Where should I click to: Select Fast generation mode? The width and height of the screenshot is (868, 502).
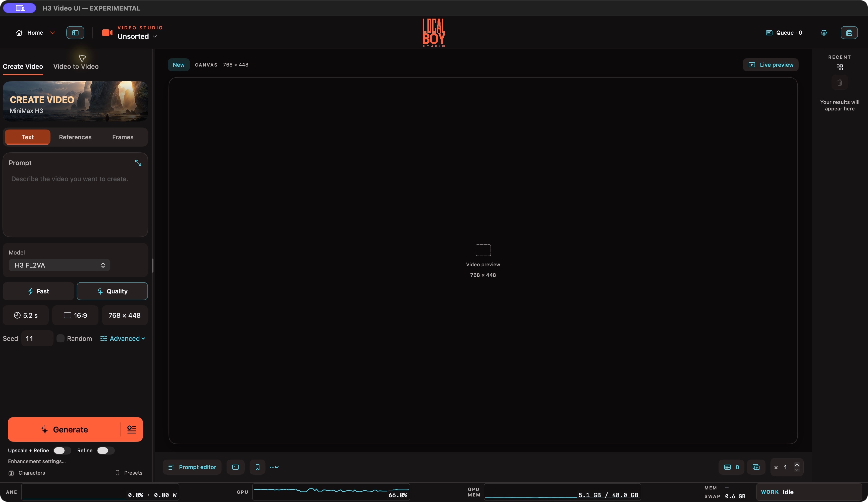point(38,291)
